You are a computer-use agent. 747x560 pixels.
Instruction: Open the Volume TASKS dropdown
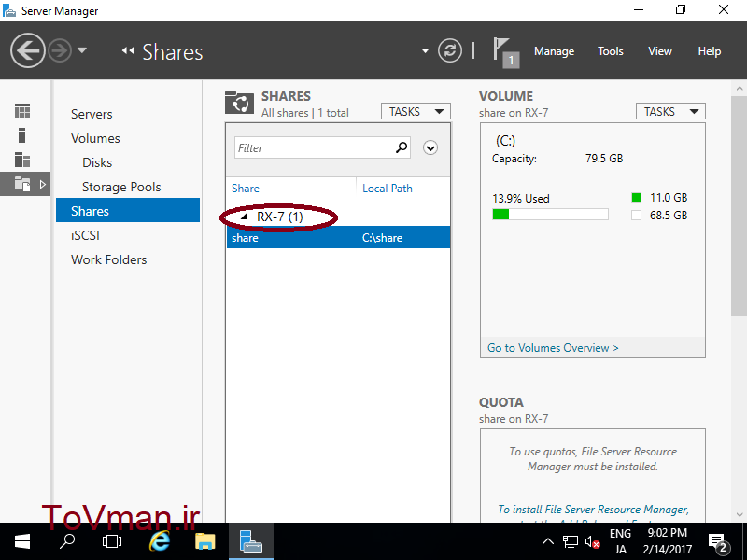670,111
